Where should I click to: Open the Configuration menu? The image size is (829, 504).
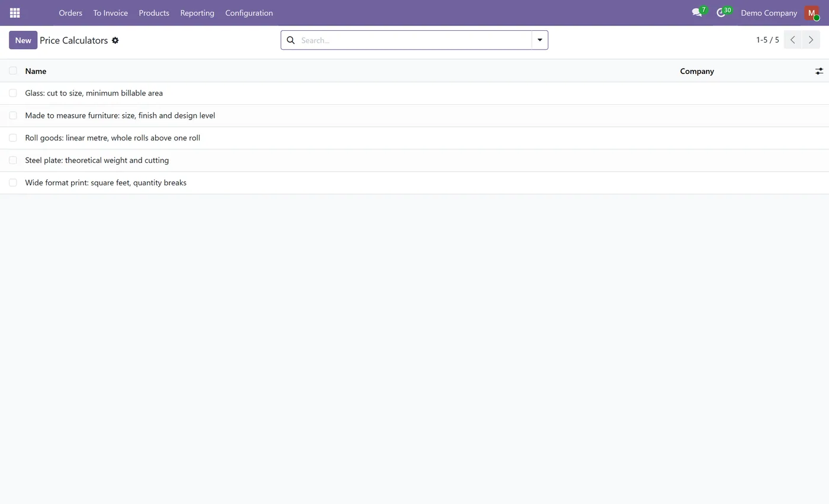[249, 12]
